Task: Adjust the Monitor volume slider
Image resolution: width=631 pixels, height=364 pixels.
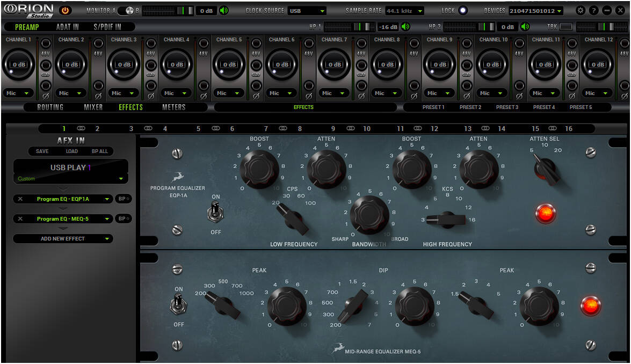Action: pyautogui.click(x=168, y=11)
